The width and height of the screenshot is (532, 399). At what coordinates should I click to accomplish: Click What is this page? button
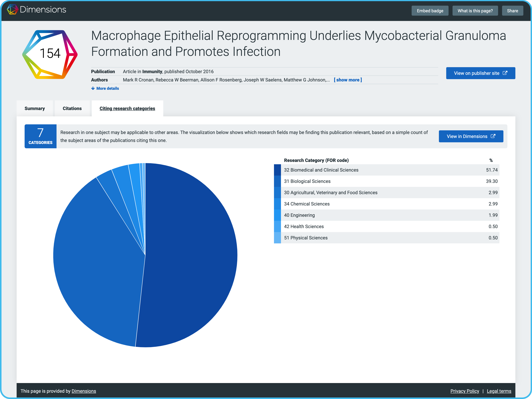click(x=475, y=11)
